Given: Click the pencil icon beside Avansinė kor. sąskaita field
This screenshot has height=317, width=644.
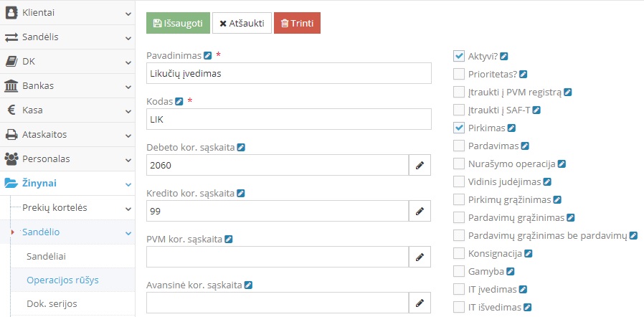Looking at the screenshot, I should 420,303.
